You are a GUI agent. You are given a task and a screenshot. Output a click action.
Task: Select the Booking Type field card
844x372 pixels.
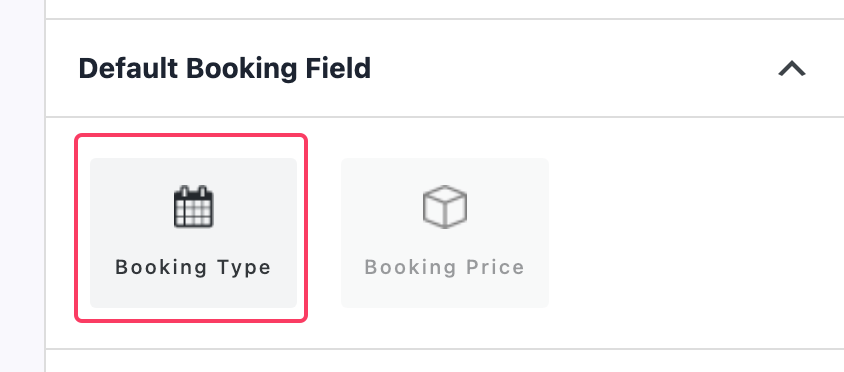tap(193, 233)
